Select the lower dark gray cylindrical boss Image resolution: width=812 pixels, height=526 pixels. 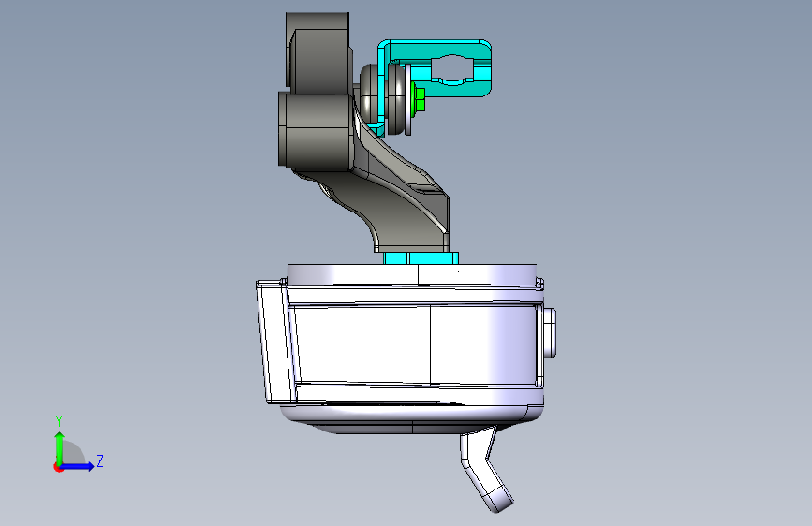[x=317, y=129]
